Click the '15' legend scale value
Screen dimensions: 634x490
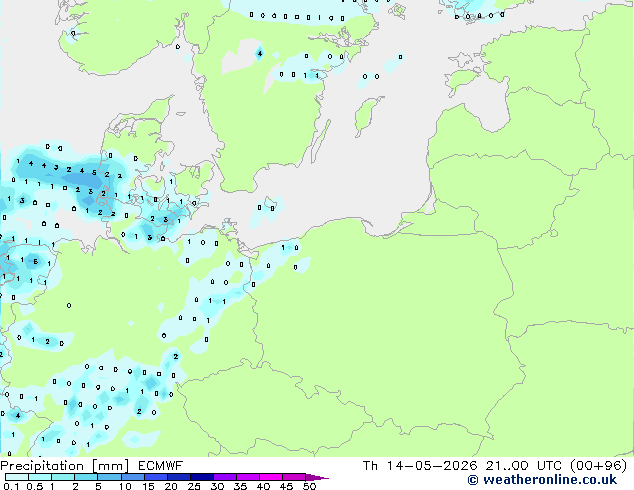click(148, 486)
